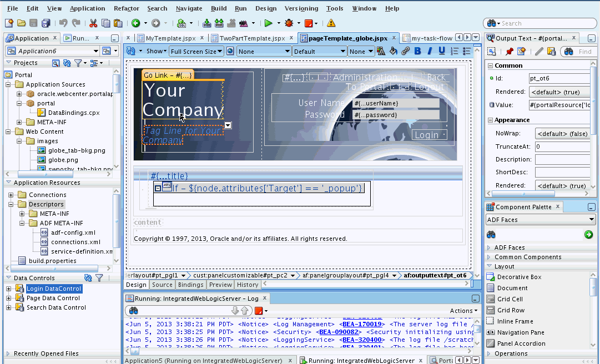Collapse the Layout palette section
Screen dimensions: 600x364
[489, 266]
